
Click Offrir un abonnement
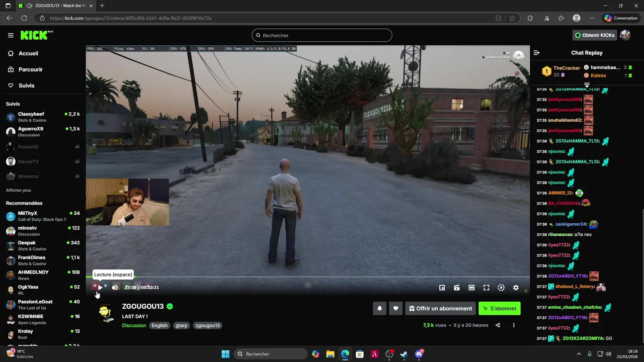point(440,309)
